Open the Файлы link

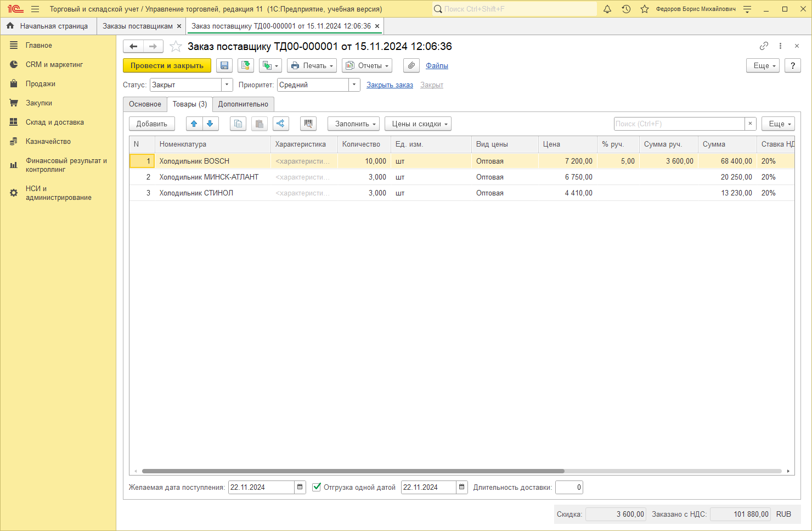(x=437, y=66)
